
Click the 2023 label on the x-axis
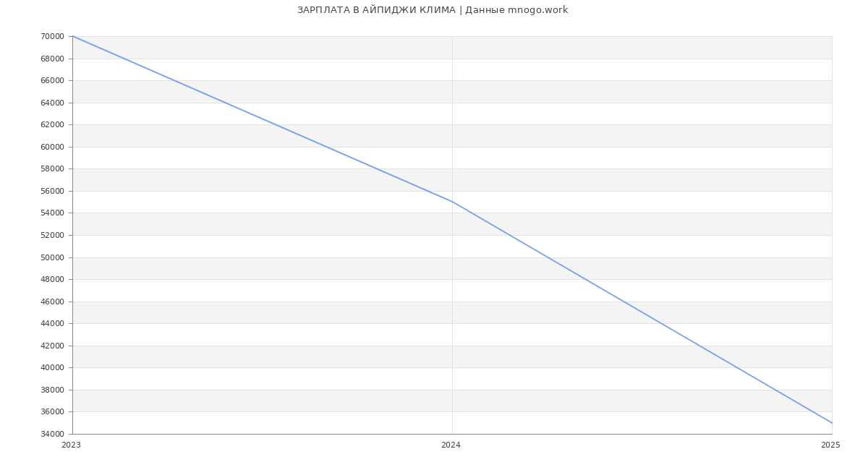72,445
